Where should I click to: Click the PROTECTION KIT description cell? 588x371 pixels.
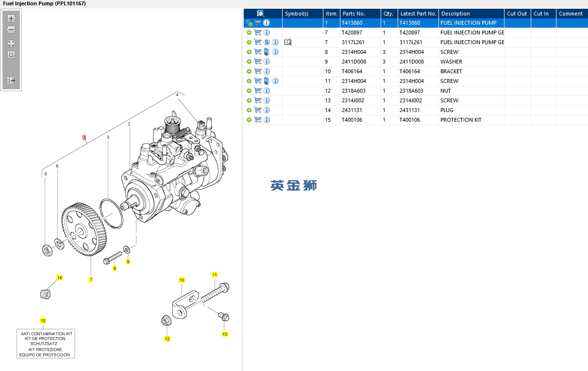(x=471, y=120)
